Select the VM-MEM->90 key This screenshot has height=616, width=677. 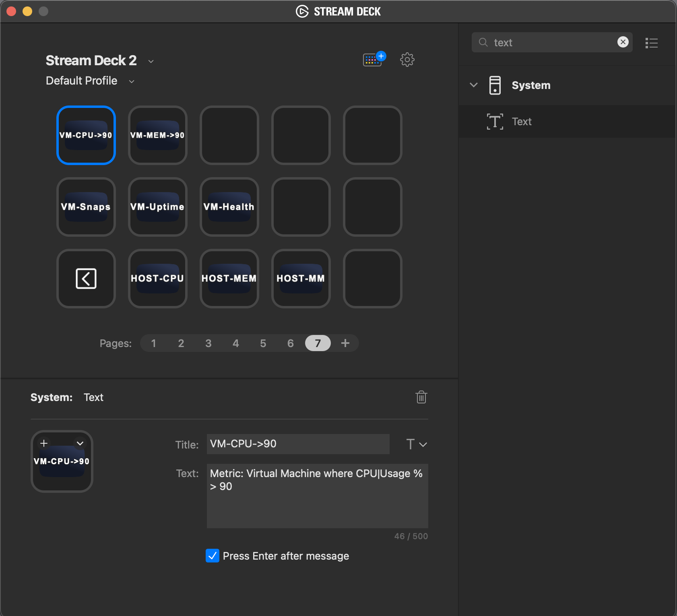tap(158, 135)
